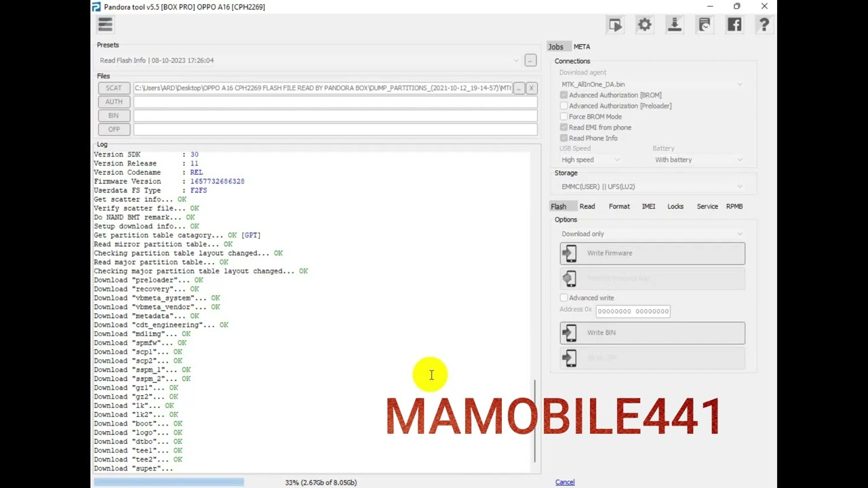The image size is (868, 488).
Task: Toggle Advanced Authorization [BROM] checkbox
Action: click(x=564, y=95)
